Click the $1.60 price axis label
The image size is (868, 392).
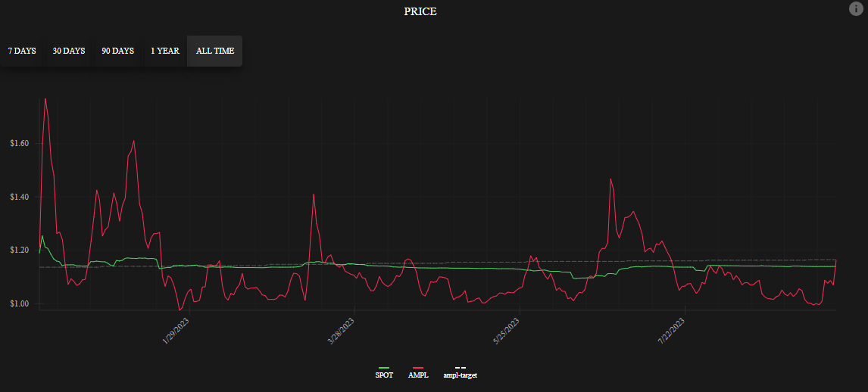pyautogui.click(x=19, y=144)
